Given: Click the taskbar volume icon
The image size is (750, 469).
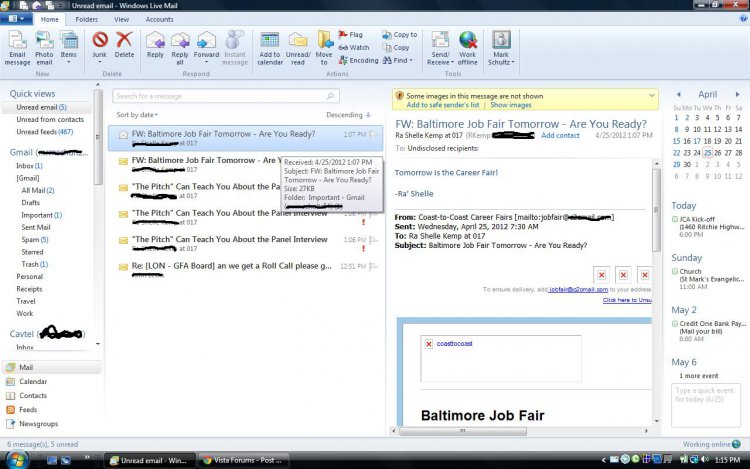Looking at the screenshot, I should click(704, 460).
